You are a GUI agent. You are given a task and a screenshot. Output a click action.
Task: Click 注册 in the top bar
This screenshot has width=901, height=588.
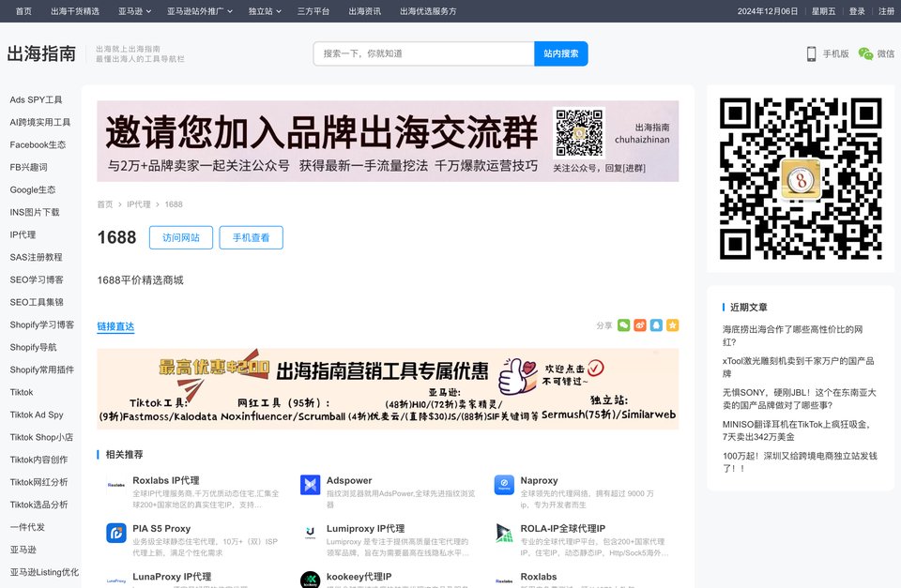[886, 11]
